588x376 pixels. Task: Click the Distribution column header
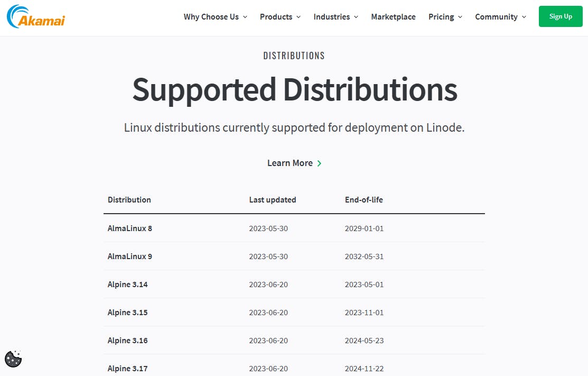pyautogui.click(x=129, y=200)
